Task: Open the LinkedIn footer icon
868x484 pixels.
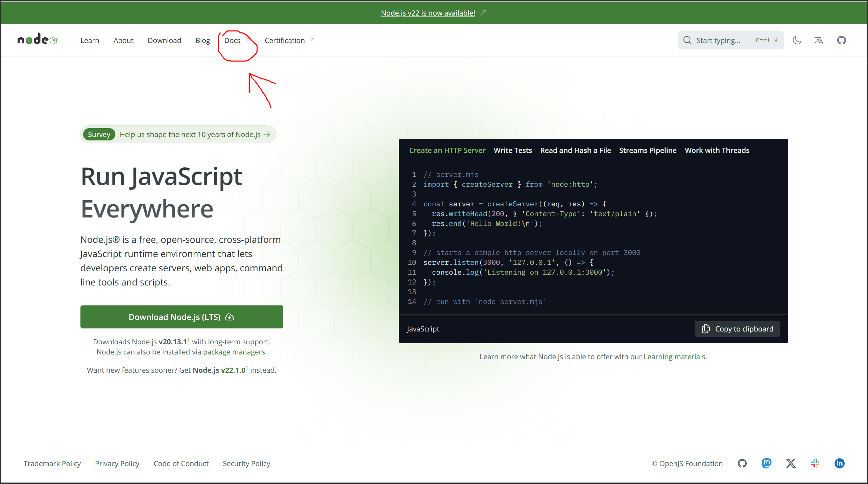Action: click(x=840, y=463)
